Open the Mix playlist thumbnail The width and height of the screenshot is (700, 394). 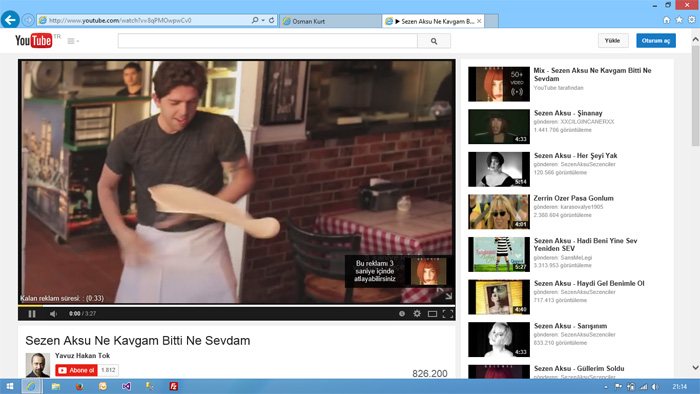[x=499, y=84]
